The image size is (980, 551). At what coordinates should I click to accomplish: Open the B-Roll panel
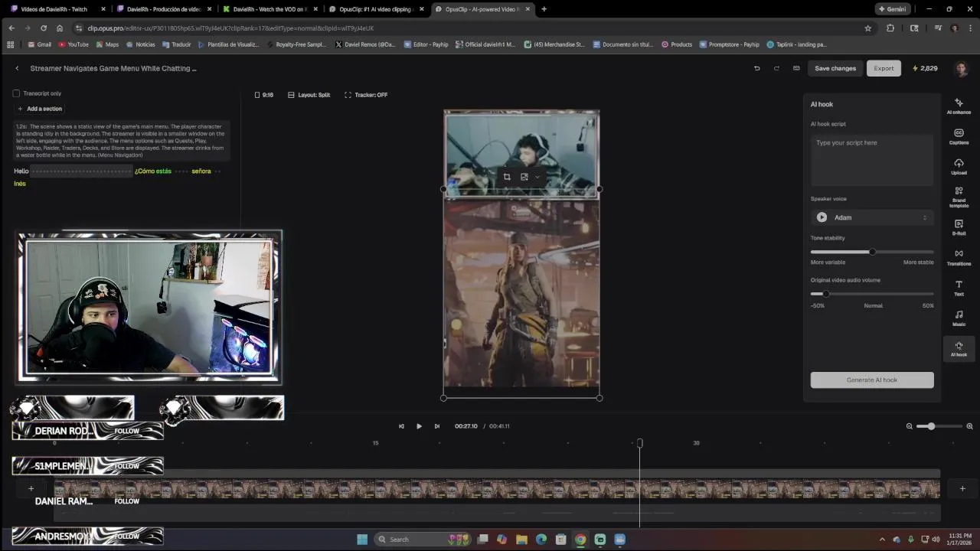[959, 227]
